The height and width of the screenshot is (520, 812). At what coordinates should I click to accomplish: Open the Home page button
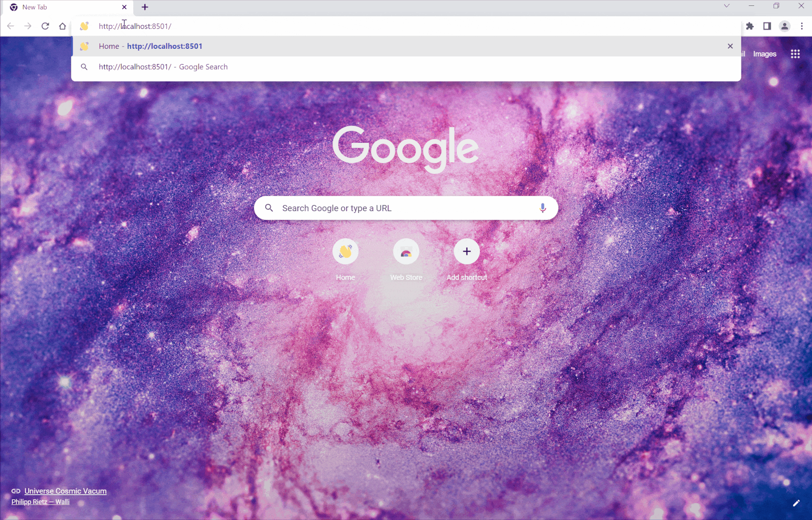click(x=62, y=26)
